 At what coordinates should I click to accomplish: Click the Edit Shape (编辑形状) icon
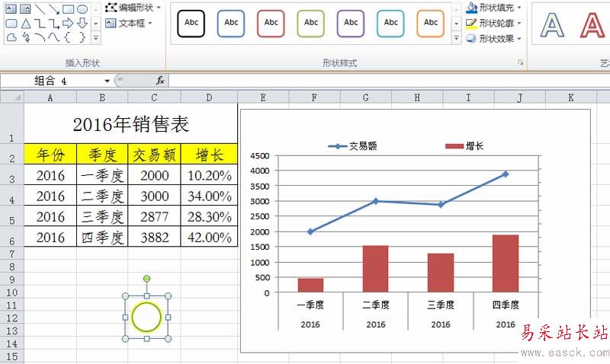click(x=111, y=8)
